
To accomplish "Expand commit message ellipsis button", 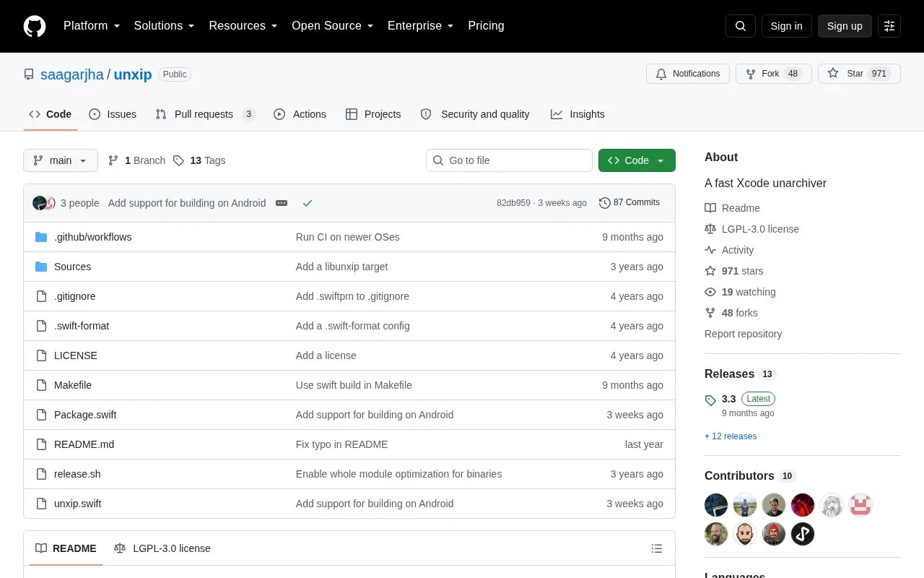I will click(x=282, y=203).
